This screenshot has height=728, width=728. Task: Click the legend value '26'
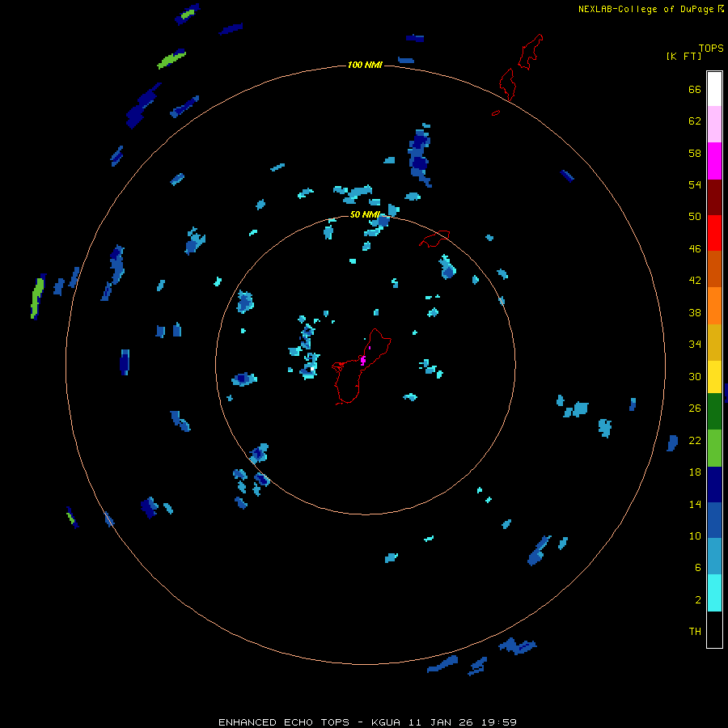(695, 408)
